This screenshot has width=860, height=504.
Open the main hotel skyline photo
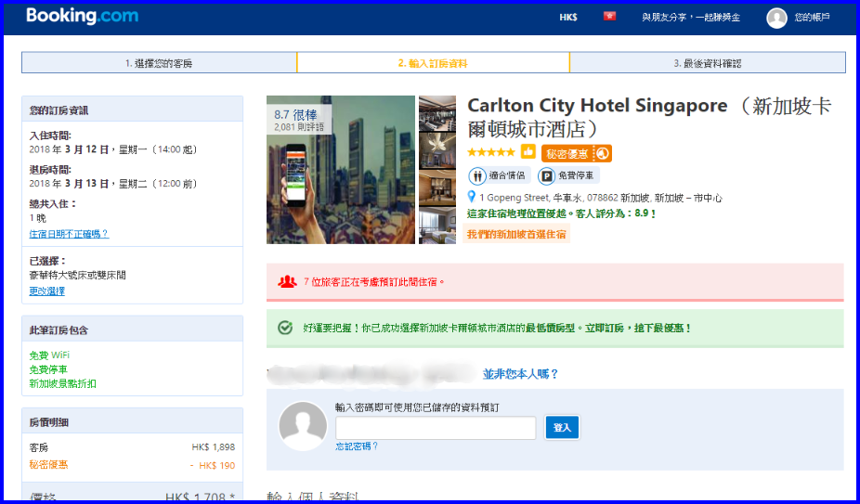(341, 170)
